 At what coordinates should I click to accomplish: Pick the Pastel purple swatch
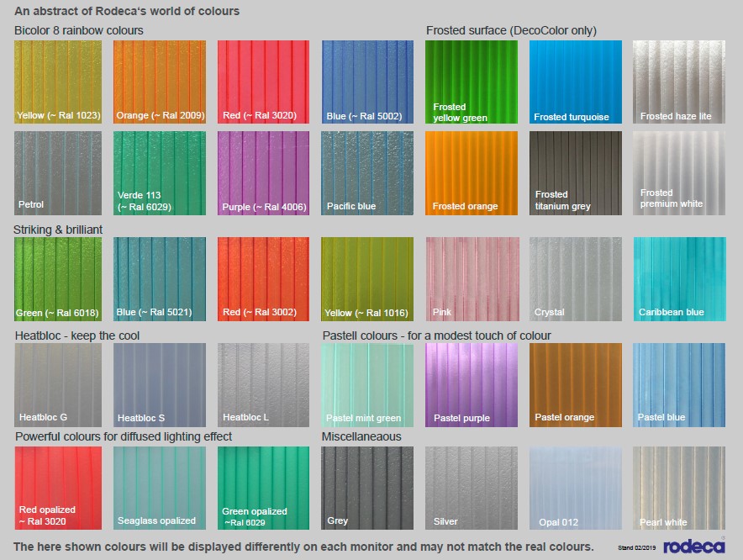pos(472,385)
